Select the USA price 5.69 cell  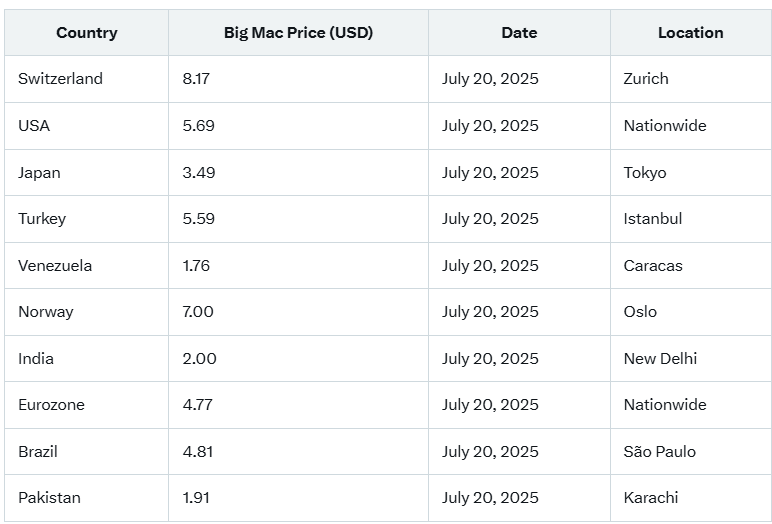298,126
